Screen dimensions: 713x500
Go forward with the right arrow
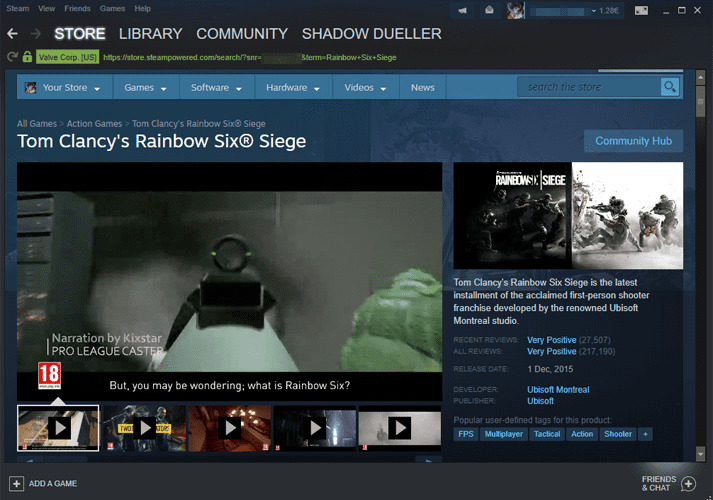(35, 34)
